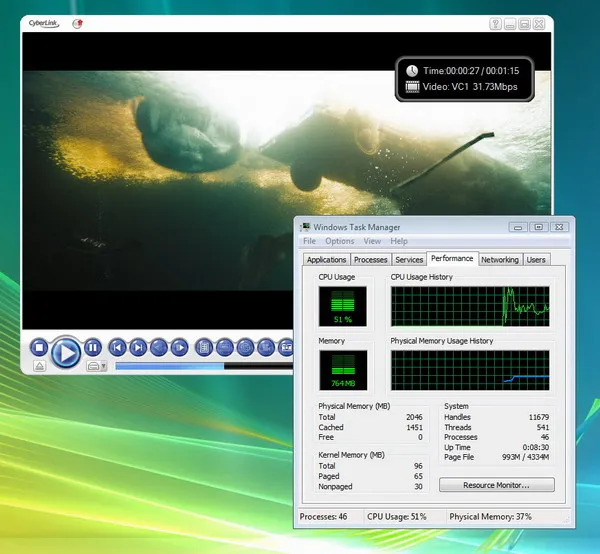Open the disc source dropdown arrow
This screenshot has width=600, height=554.
103,366
